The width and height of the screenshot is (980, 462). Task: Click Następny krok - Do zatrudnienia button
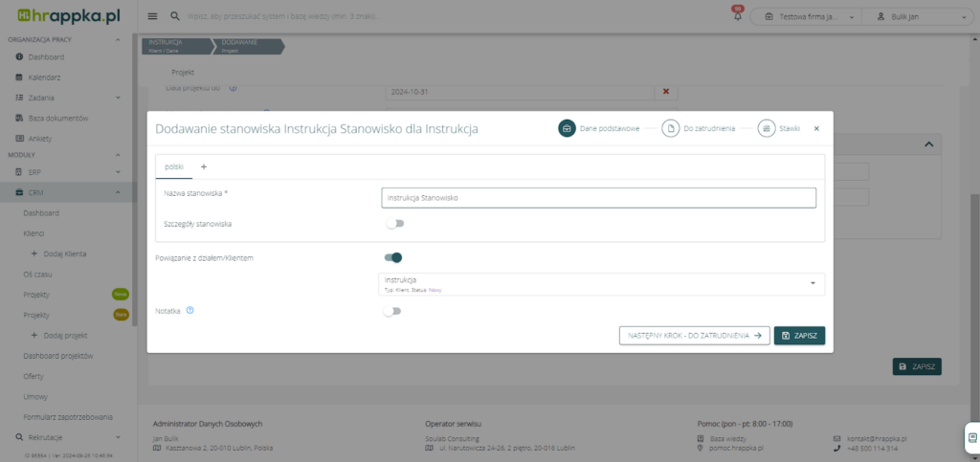[694, 336]
